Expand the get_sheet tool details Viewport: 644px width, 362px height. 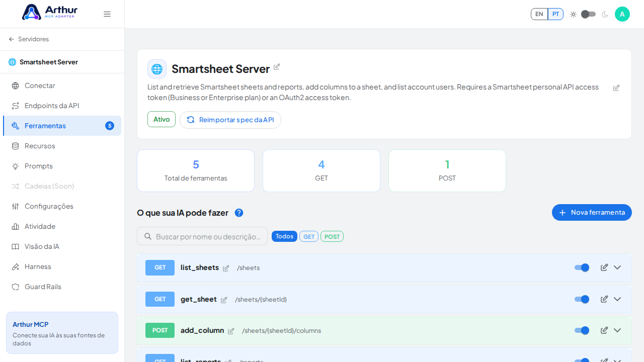[617, 299]
